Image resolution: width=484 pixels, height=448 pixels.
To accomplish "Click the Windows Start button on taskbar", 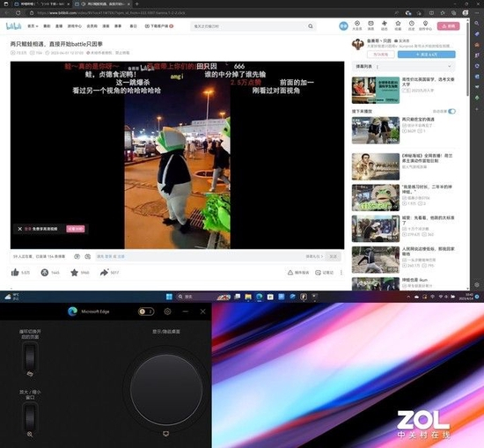I will [169, 297].
